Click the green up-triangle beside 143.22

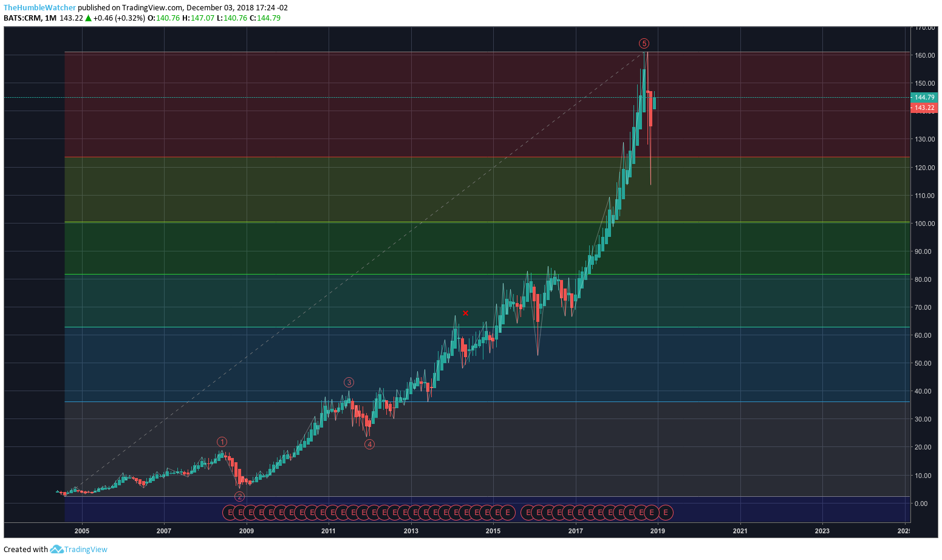[x=88, y=18]
